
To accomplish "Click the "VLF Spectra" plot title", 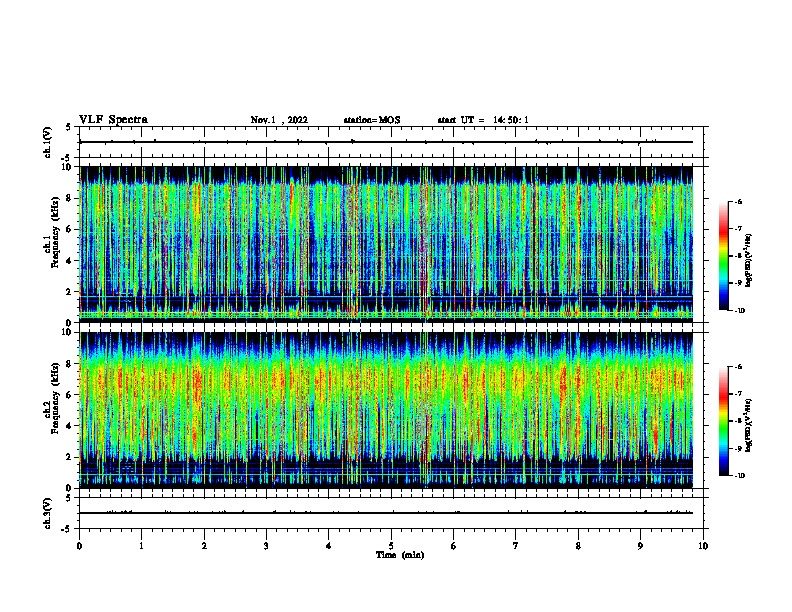I will [113, 120].
